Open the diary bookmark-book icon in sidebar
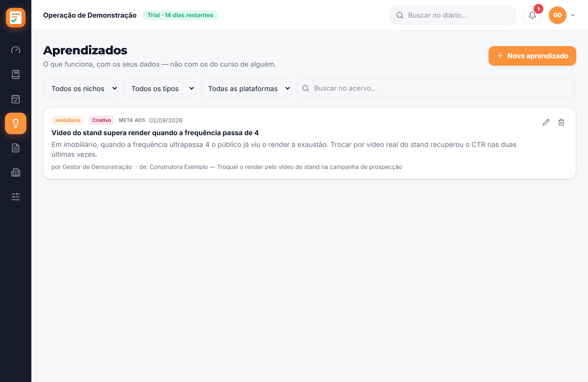The image size is (588, 382). click(16, 74)
